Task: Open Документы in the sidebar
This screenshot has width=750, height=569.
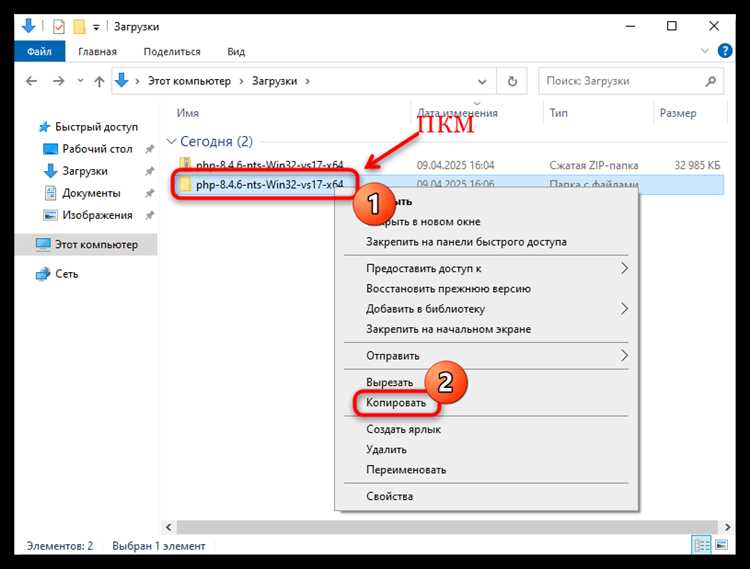Action: click(91, 193)
